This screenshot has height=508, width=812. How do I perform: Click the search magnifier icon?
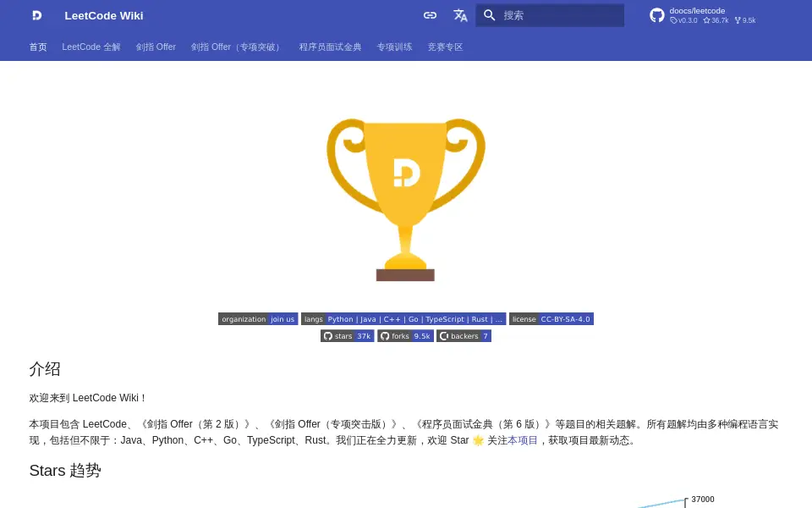[x=490, y=15]
